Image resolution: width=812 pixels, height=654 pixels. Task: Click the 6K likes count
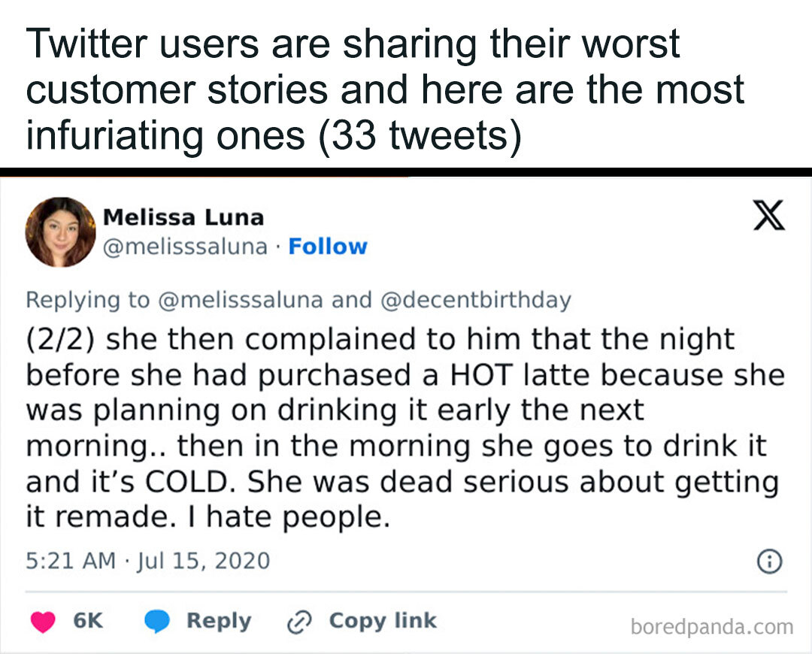pyautogui.click(x=88, y=621)
